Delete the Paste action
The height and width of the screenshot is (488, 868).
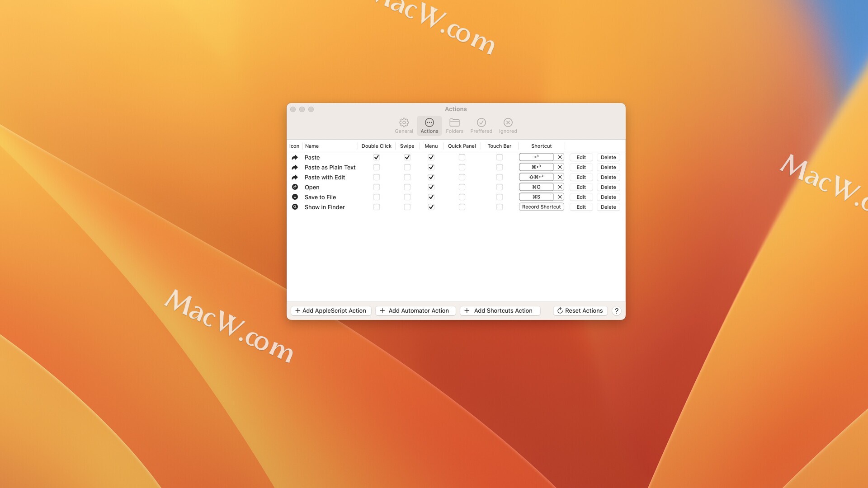[x=608, y=157]
